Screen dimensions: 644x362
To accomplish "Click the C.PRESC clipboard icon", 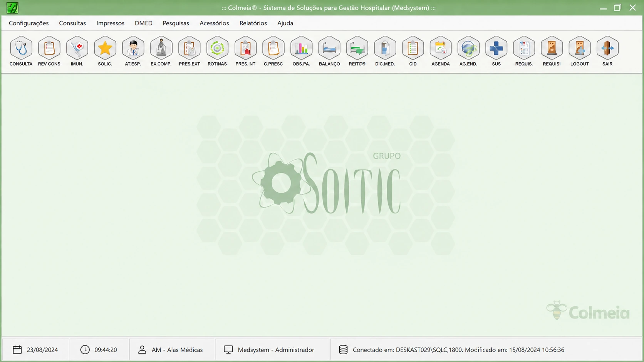I will coord(273,48).
